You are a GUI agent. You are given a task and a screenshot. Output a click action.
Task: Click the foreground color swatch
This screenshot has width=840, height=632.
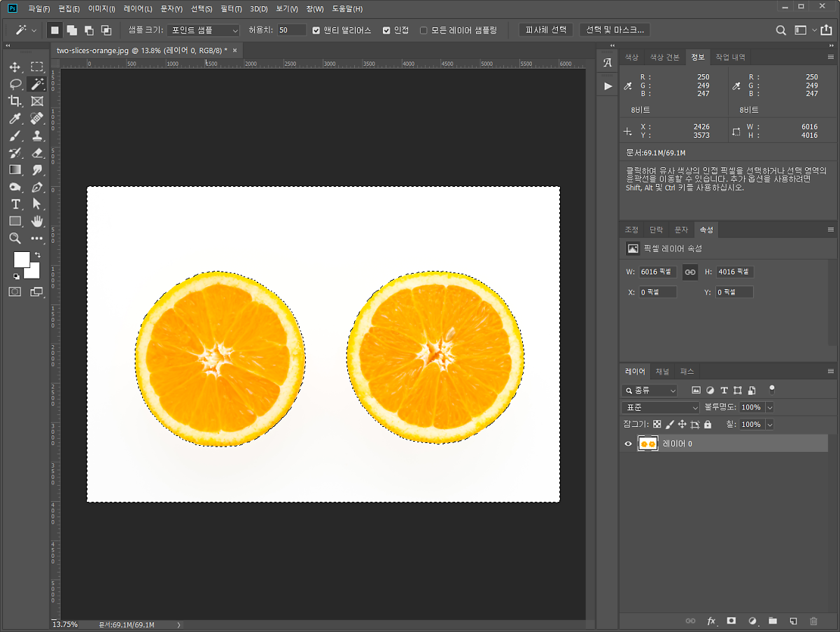pos(22,259)
